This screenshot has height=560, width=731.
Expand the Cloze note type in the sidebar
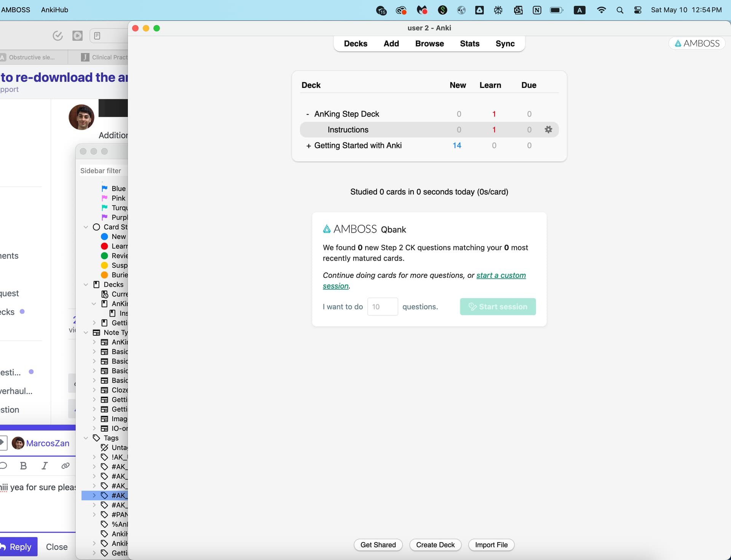pyautogui.click(x=94, y=390)
